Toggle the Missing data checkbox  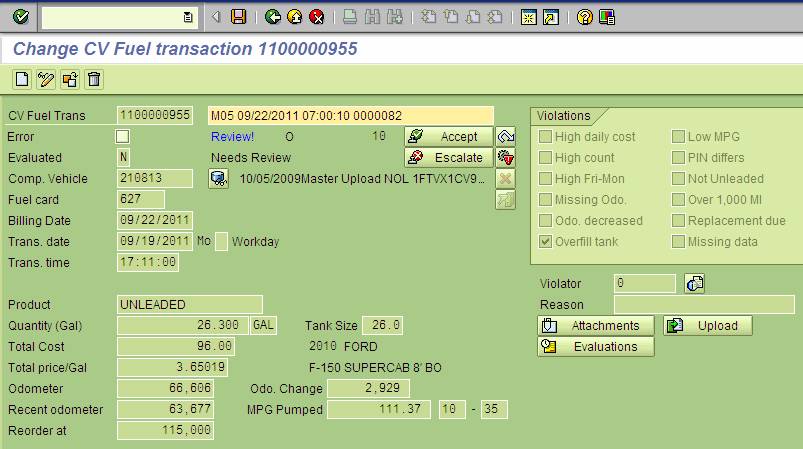[678, 242]
